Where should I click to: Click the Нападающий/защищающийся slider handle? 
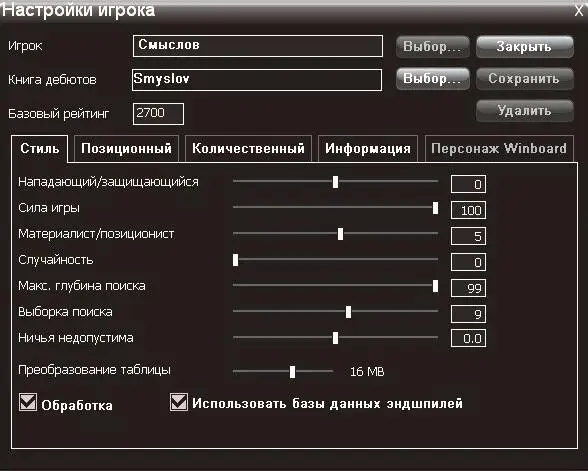pyautogui.click(x=336, y=182)
